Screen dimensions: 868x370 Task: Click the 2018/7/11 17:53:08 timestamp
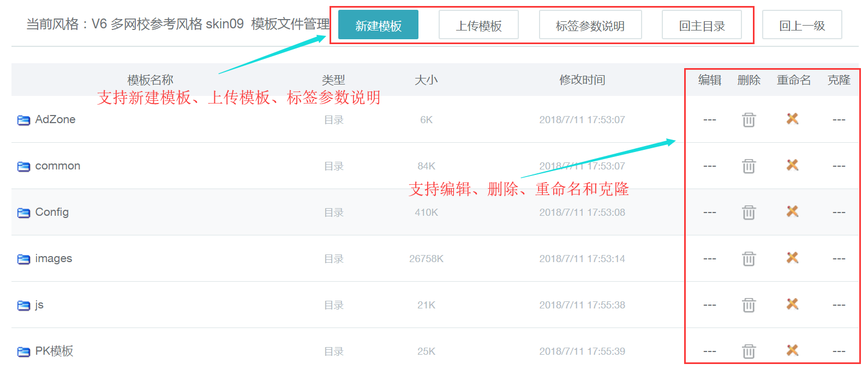582,213
